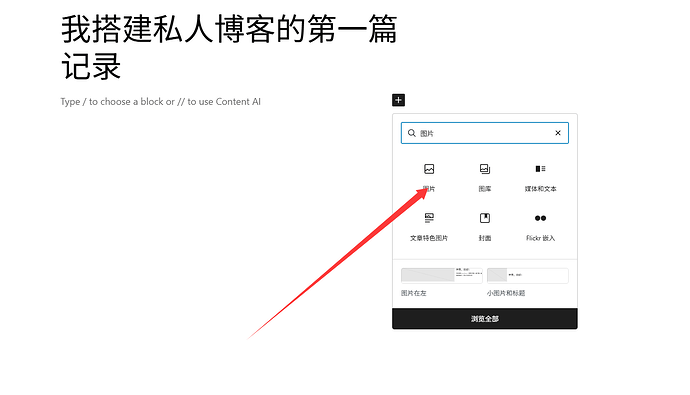Select the Flickr 嵌入 block

click(540, 227)
